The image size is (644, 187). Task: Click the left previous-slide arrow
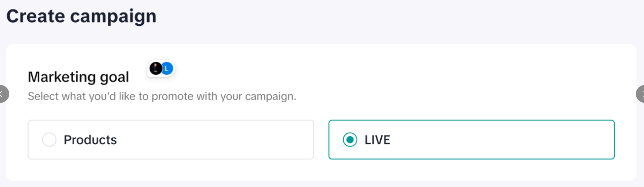point(3,94)
